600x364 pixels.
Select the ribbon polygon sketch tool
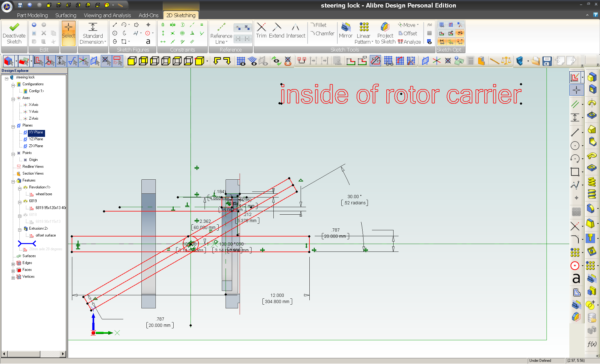[136, 25]
